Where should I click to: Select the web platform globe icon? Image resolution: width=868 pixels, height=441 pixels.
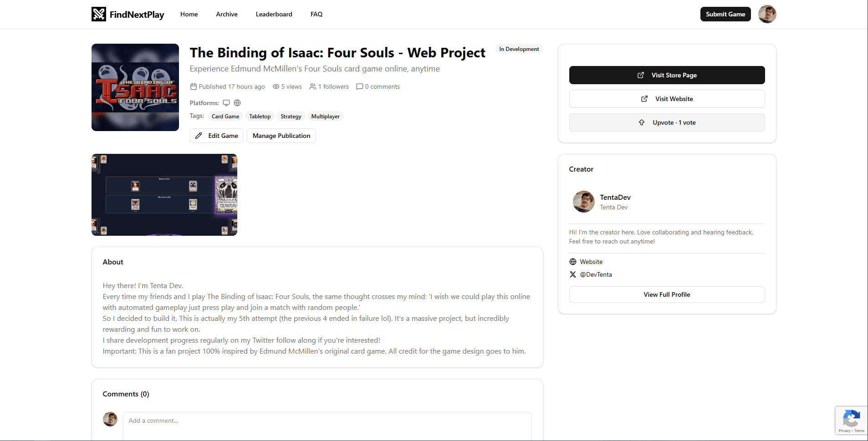[x=237, y=103]
